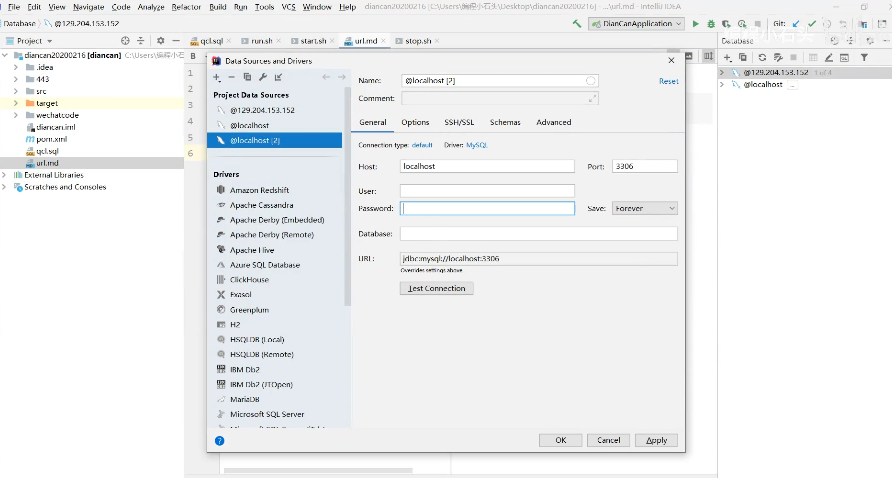Start Debug with the bug icon
The width and height of the screenshot is (892, 478).
pos(711,24)
